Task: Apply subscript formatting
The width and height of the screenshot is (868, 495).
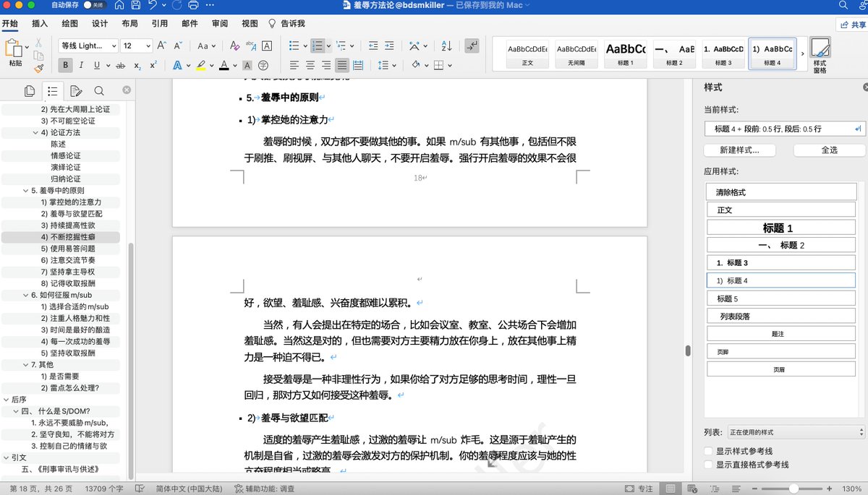Action: pos(137,65)
